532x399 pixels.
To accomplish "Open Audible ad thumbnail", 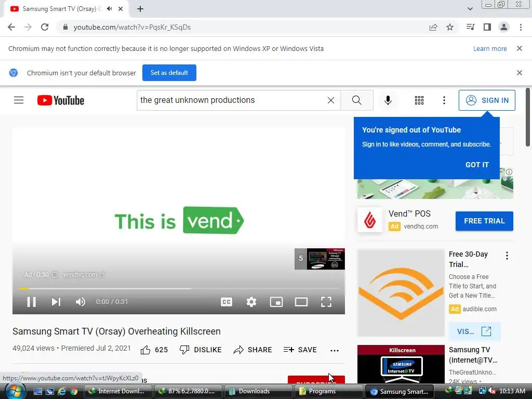I will point(401,293).
